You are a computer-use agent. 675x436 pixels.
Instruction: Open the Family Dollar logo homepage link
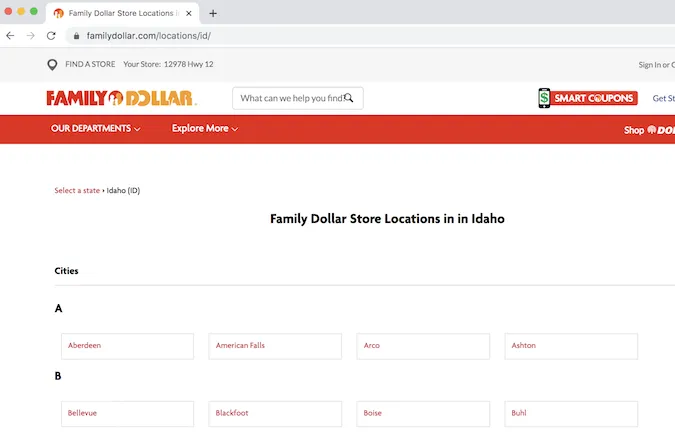point(121,98)
